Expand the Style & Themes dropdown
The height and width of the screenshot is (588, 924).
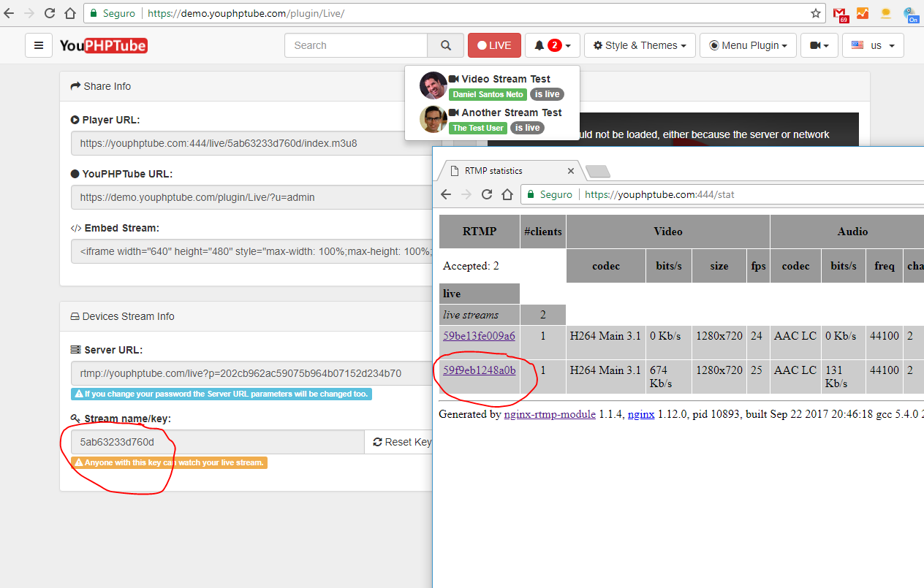pos(640,45)
